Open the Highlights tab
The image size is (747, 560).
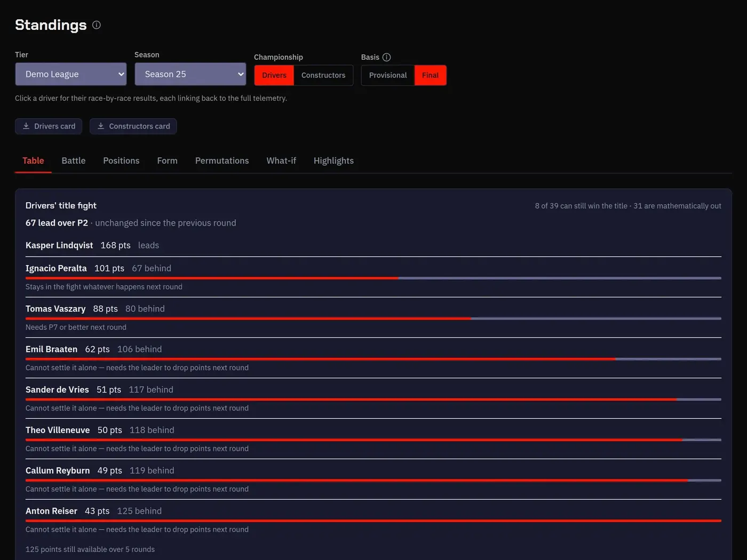(333, 161)
